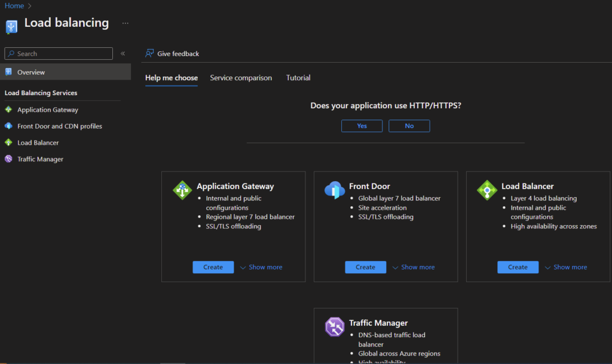The image size is (612, 364).
Task: Click 'Global layer 7 load balancer' bullet
Action: pyautogui.click(x=399, y=198)
